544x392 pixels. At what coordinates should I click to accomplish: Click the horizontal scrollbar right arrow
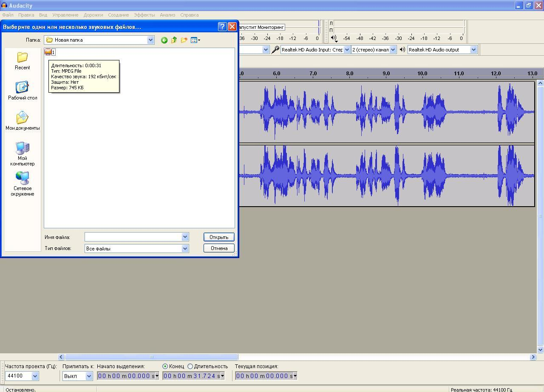pyautogui.click(x=533, y=357)
